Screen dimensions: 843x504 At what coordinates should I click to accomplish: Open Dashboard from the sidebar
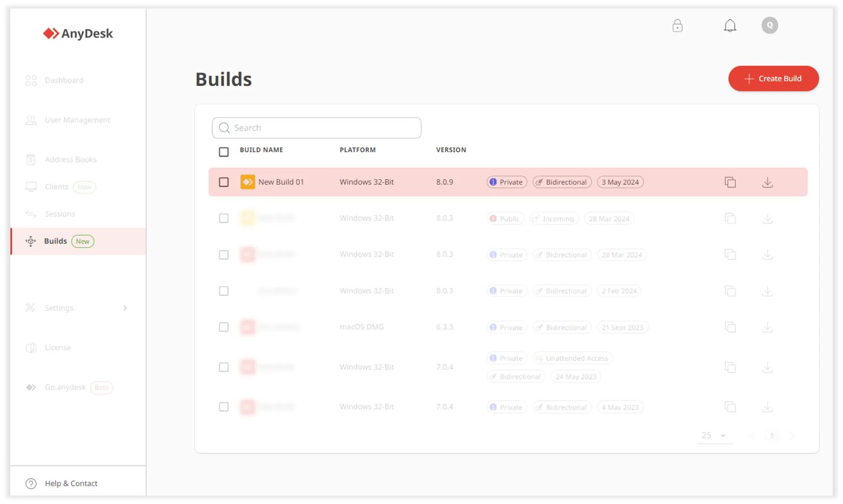click(x=64, y=80)
